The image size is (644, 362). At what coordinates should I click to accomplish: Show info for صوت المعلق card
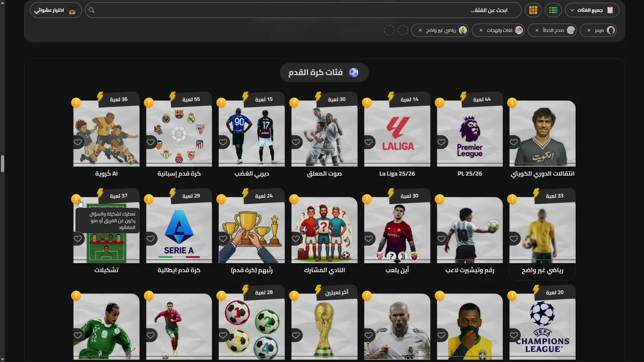tap(294, 103)
